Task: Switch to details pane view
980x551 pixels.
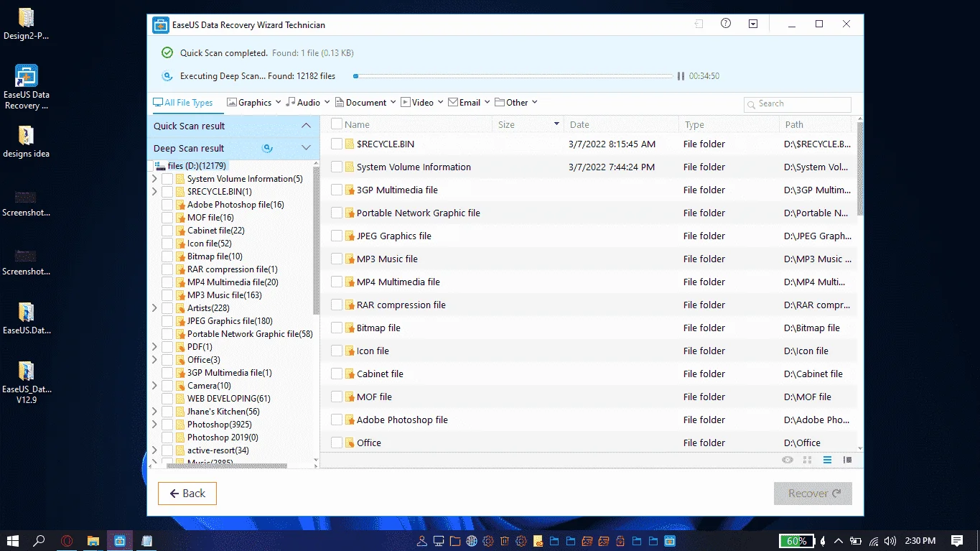Action: pos(847,460)
